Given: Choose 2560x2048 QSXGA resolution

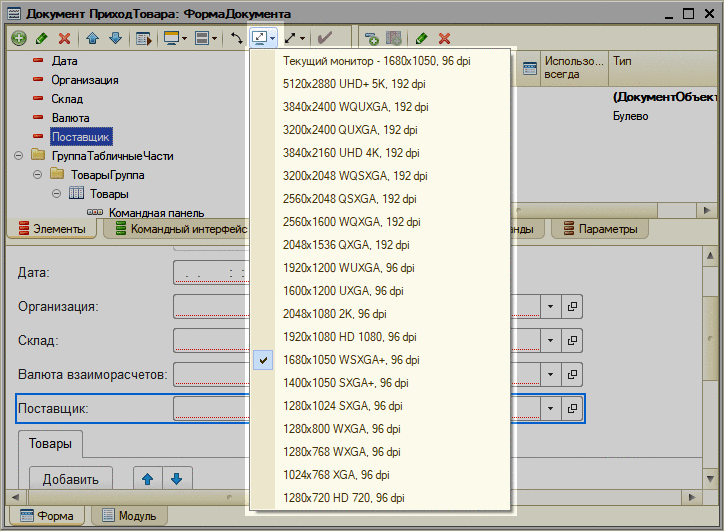Looking at the screenshot, I should (380, 199).
